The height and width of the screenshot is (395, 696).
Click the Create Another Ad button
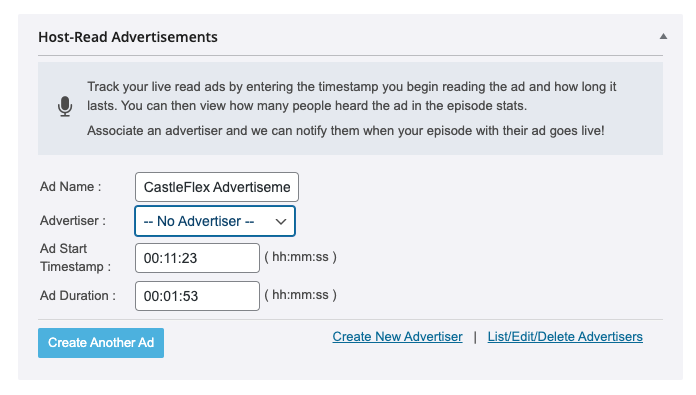point(101,343)
